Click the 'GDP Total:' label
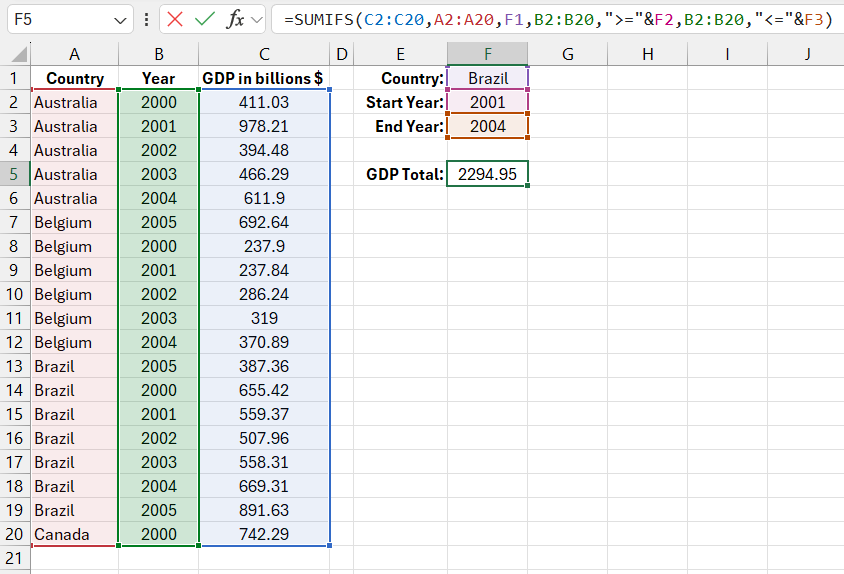The image size is (844, 574). point(404,174)
